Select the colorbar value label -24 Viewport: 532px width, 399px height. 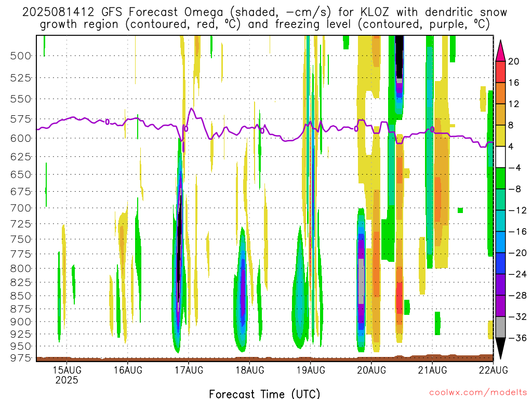(x=517, y=274)
